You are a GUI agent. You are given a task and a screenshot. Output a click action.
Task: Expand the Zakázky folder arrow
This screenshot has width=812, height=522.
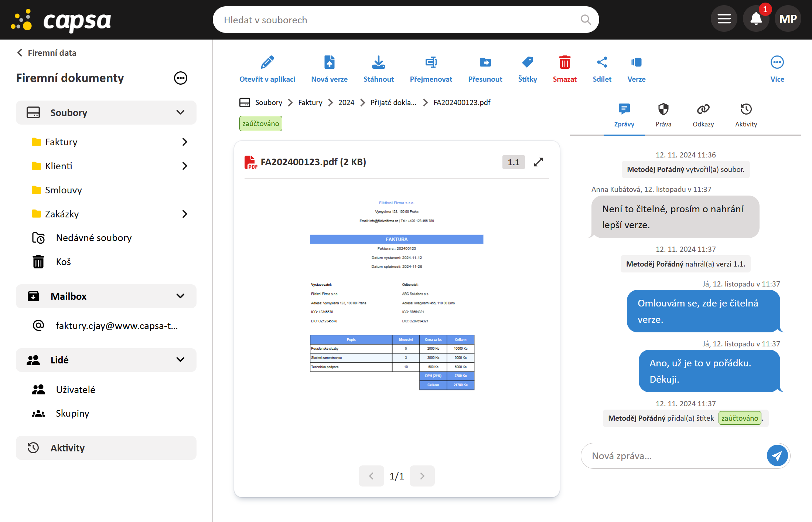point(185,214)
